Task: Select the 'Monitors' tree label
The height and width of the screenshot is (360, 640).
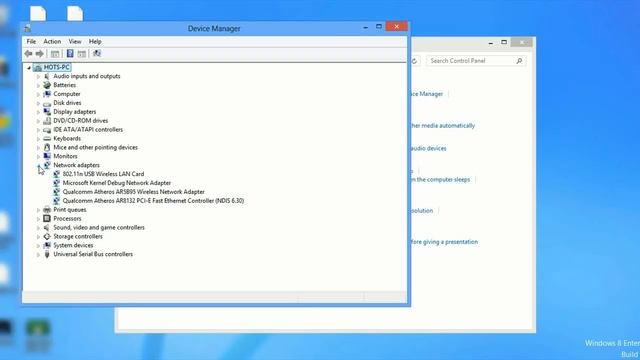Action: coord(65,156)
